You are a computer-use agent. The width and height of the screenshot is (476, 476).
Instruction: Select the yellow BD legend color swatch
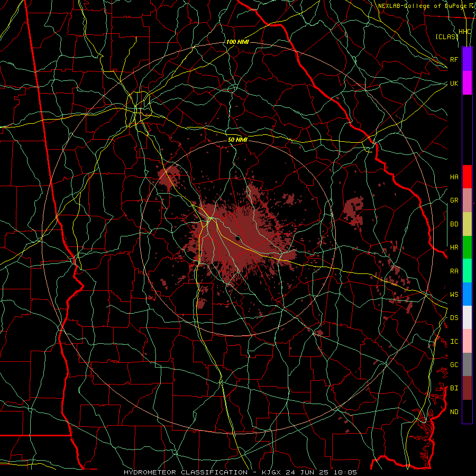tap(467, 224)
